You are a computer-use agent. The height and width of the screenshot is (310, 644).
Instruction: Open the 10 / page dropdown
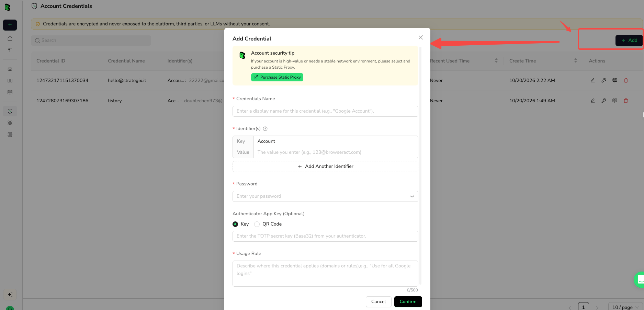(x=625, y=307)
